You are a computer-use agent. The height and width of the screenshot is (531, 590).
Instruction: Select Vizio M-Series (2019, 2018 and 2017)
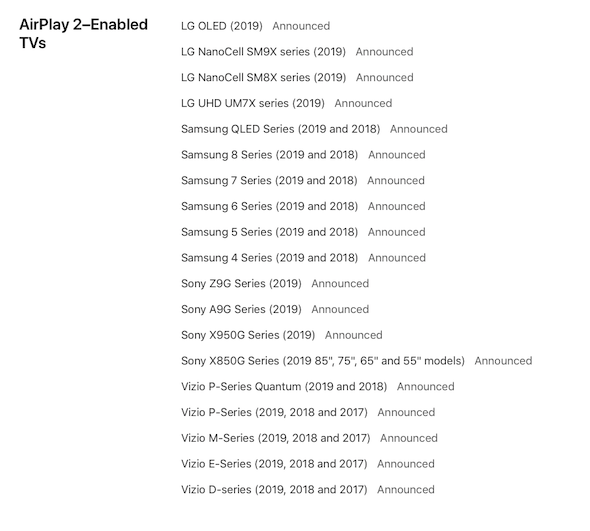point(275,438)
